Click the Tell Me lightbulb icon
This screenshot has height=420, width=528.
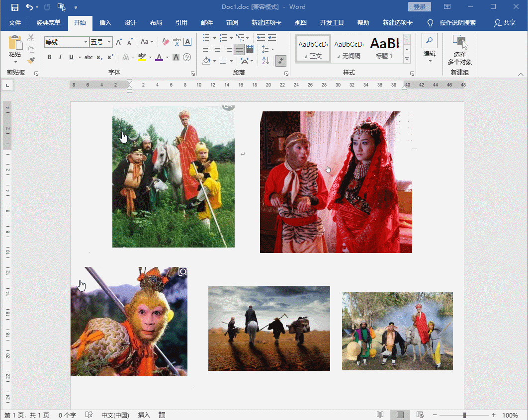click(431, 23)
